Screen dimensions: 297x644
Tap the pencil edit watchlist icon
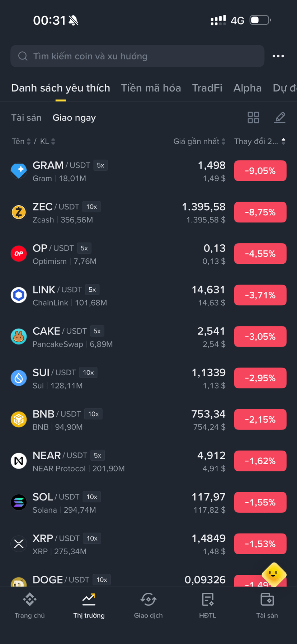point(280,117)
